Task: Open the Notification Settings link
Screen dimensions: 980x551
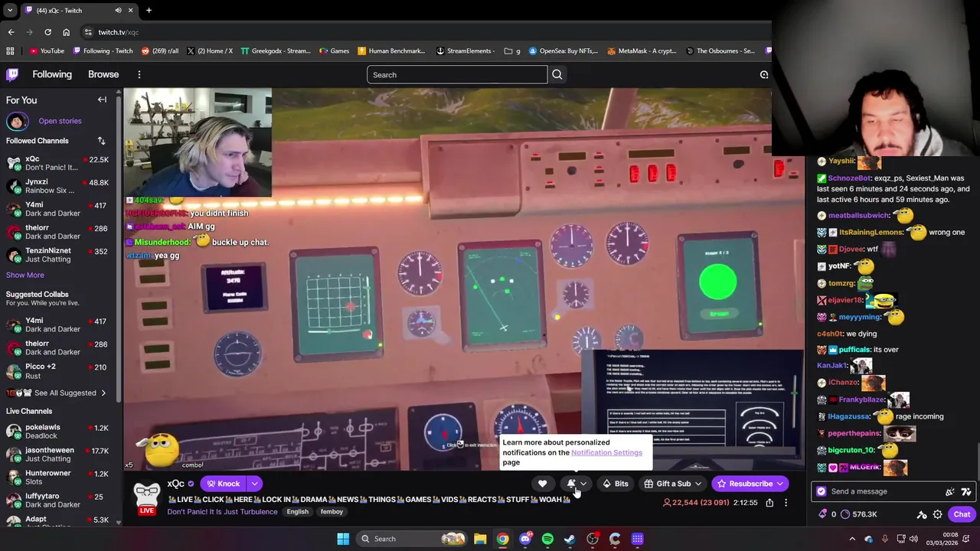Action: point(606,452)
